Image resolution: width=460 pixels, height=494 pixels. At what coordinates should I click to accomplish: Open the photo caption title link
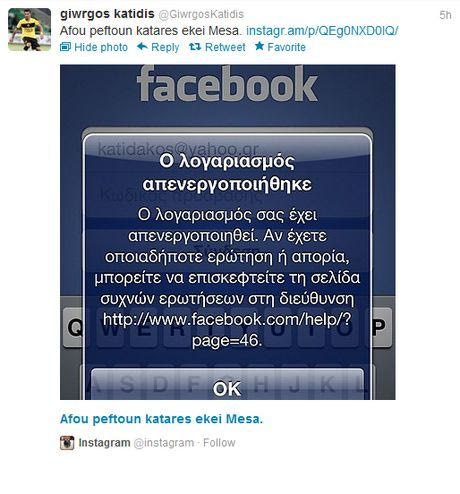pyautogui.click(x=161, y=419)
